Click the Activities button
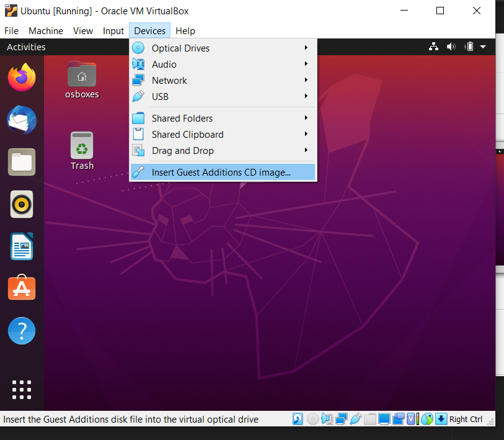504x440 pixels. 26,47
